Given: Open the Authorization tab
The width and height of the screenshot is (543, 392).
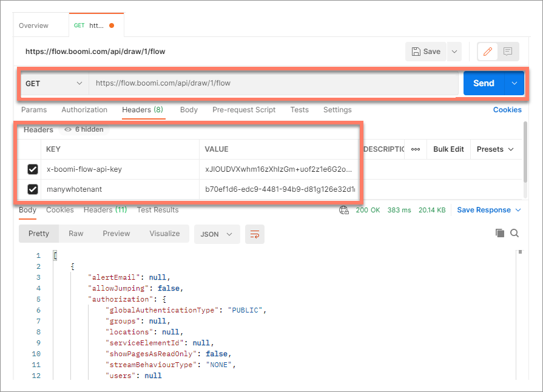Looking at the screenshot, I should 84,110.
